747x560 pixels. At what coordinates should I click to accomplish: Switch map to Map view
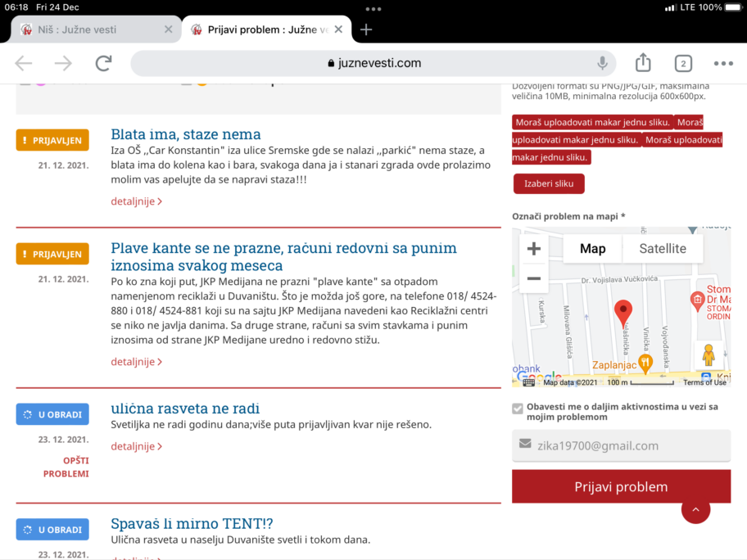coord(592,249)
